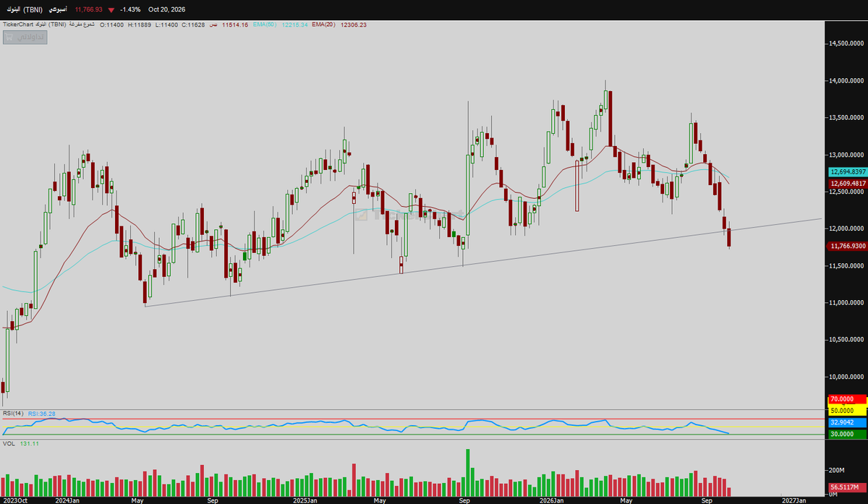This screenshot has width=868, height=504.
Task: Click the TickerChart label in the legend
Action: tap(18, 25)
